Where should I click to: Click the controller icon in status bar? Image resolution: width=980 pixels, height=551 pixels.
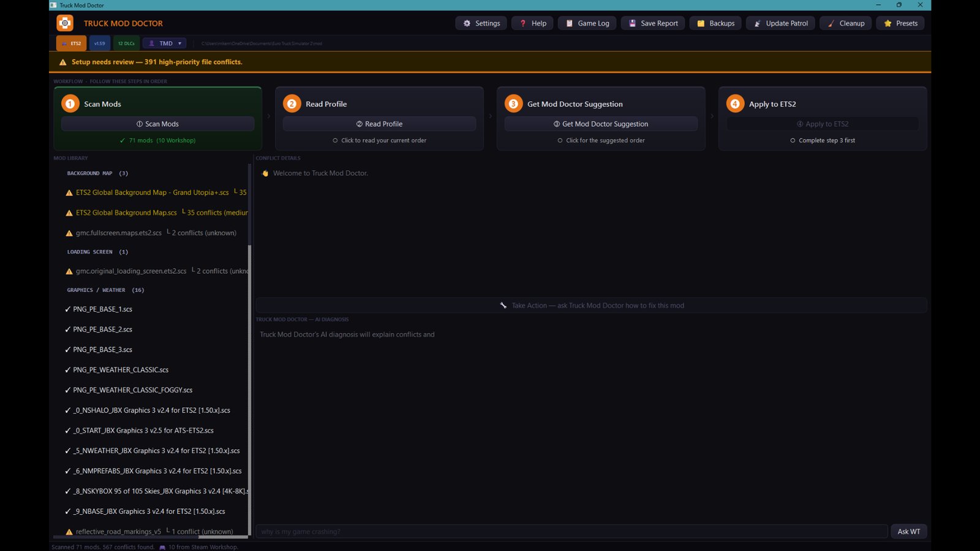pyautogui.click(x=162, y=547)
